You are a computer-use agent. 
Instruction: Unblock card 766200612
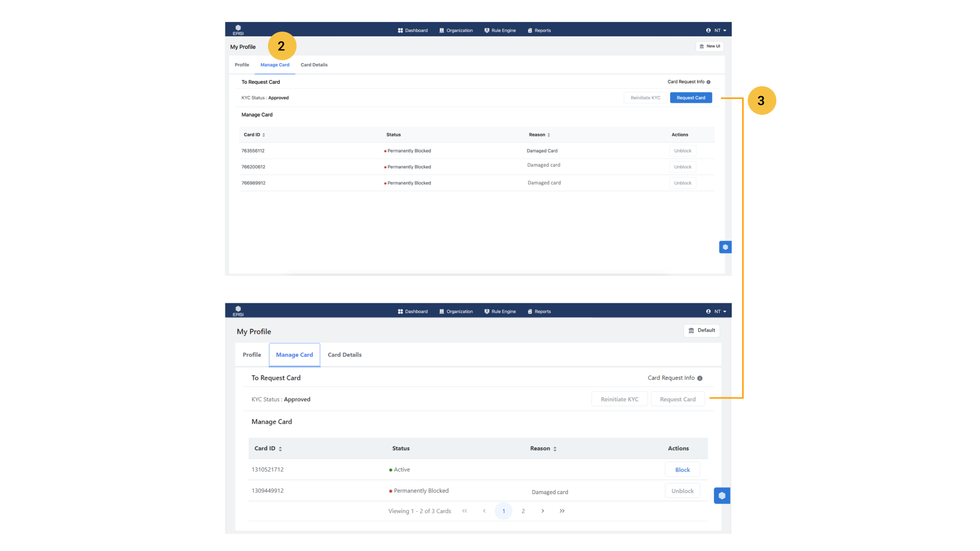click(x=682, y=167)
